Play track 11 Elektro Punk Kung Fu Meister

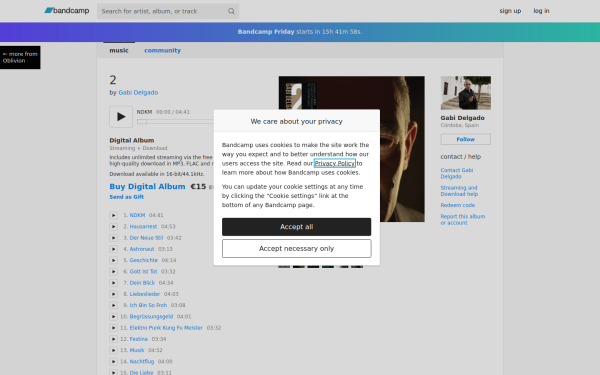coord(113,328)
